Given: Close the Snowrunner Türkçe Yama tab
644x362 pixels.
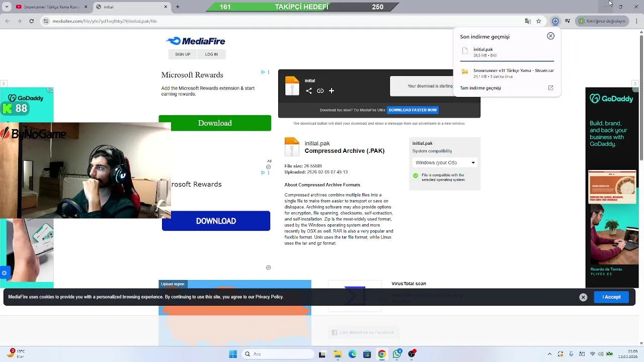Looking at the screenshot, I should (86, 7).
